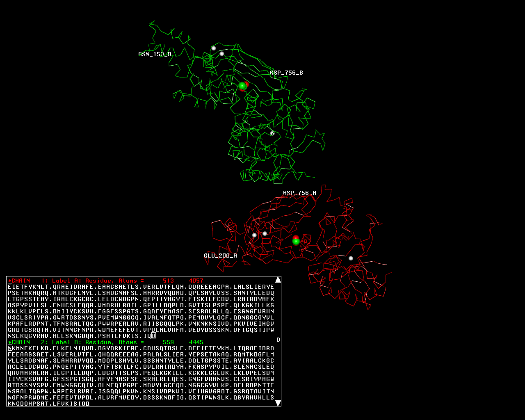This screenshot has width=525, height=420.
Task: Click residue count 559 in chain B header
Action: point(168,342)
